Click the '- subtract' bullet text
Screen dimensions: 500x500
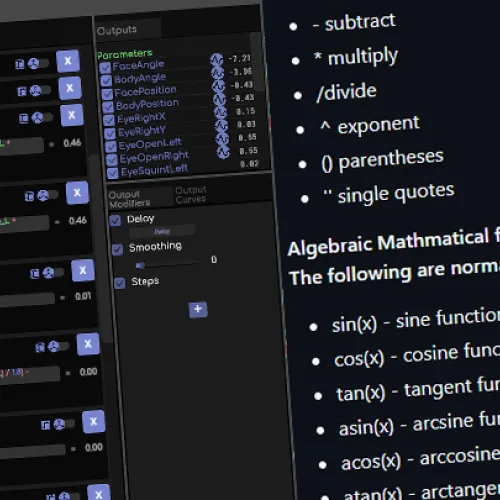tap(354, 23)
